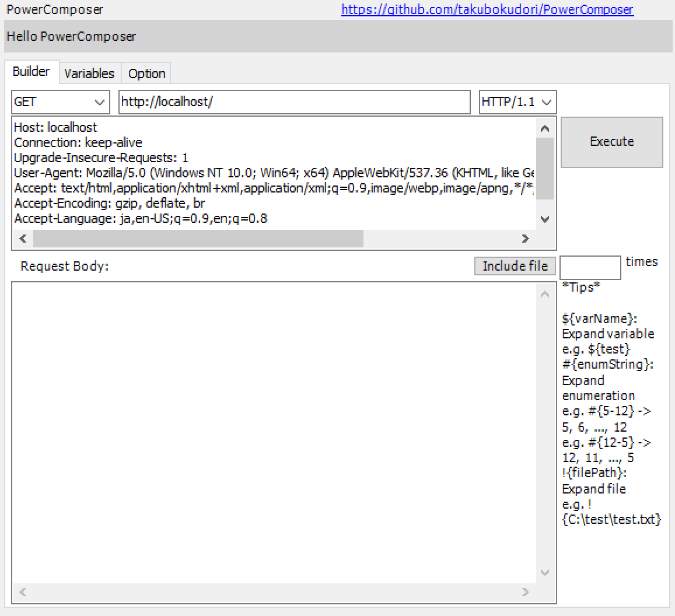This screenshot has height=616, width=675.
Task: Click the Execute button
Action: (x=612, y=142)
